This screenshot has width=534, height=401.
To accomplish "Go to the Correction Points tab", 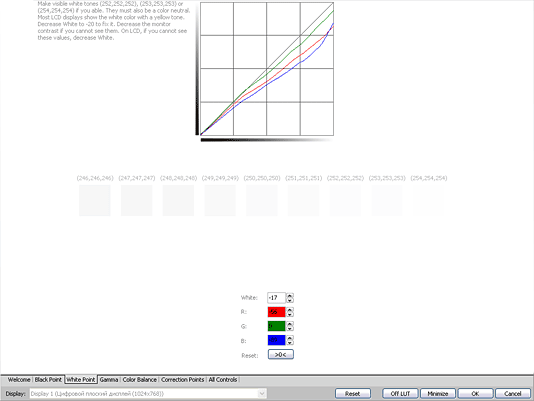I will 183,380.
